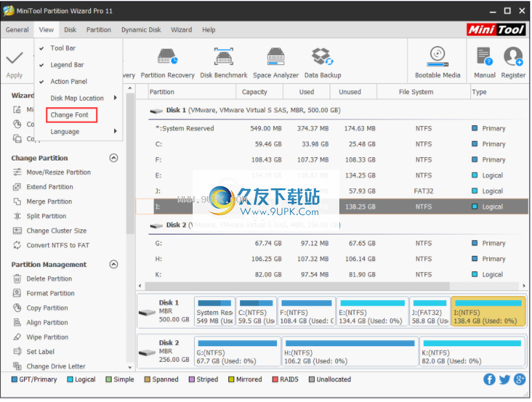Select K: partition row

[338, 274]
